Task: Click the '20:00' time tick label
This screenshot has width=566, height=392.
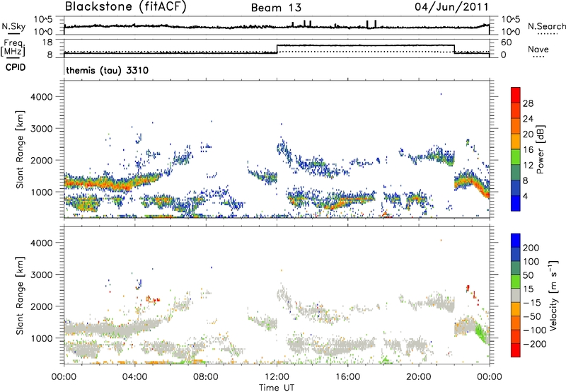Action: (x=418, y=377)
